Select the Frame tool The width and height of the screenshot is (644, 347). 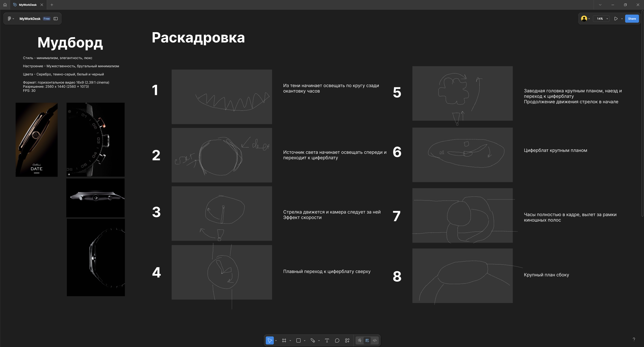click(x=284, y=340)
